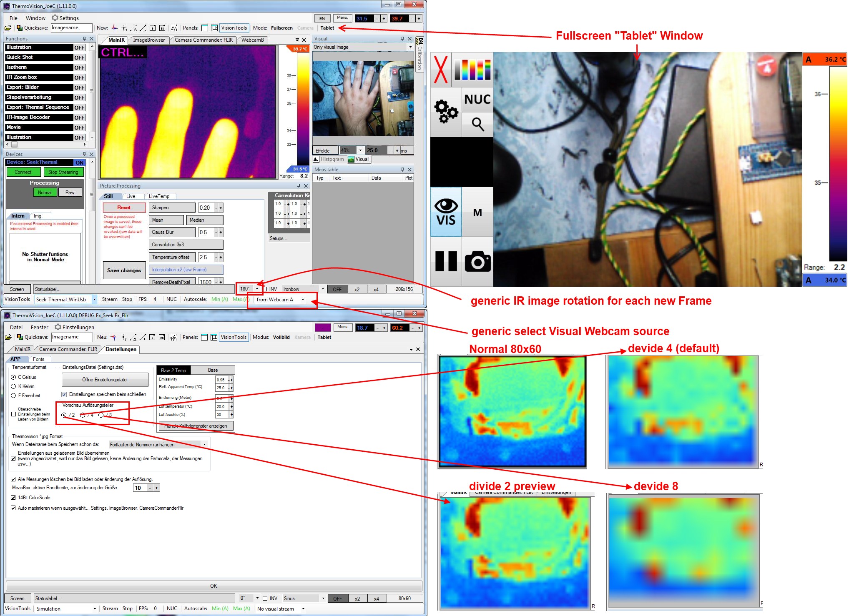The height and width of the screenshot is (616, 854).
Task: Open the 180° rotation dropdown
Action: [x=257, y=289]
